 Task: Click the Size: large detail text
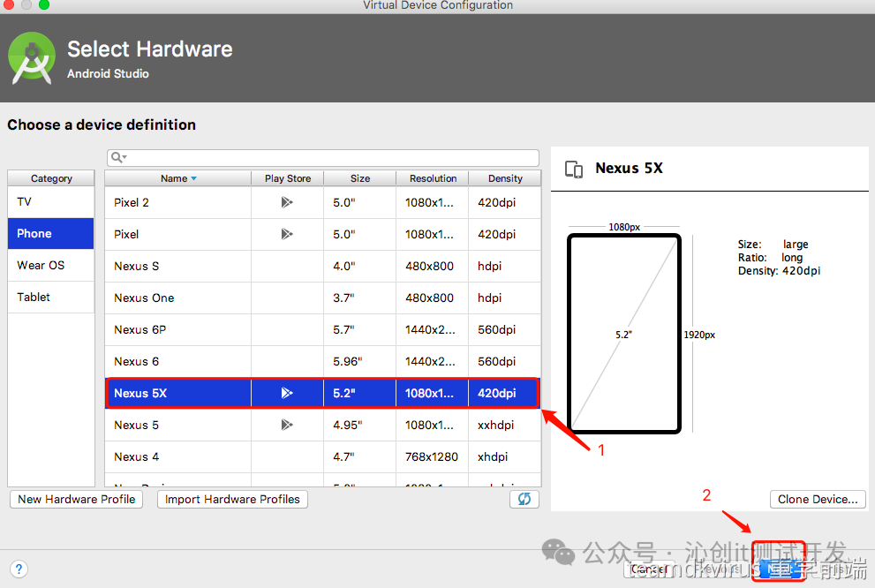coord(773,245)
